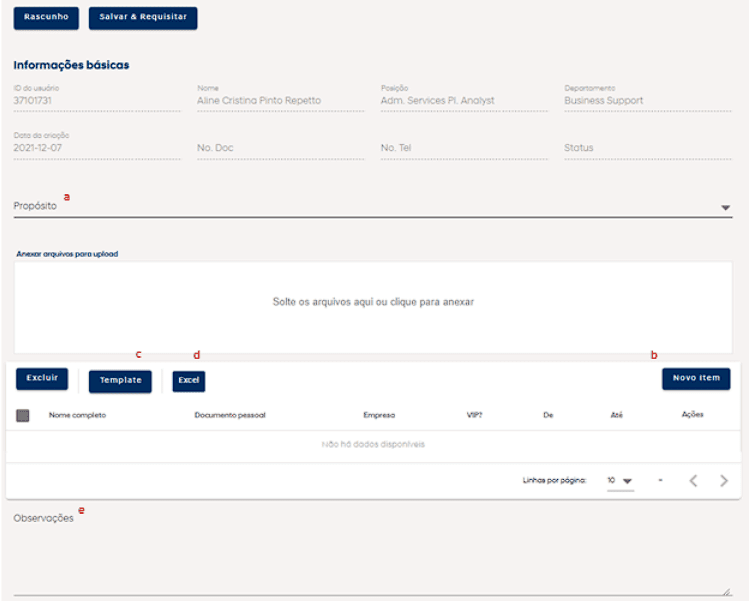Click the Até column header
The image size is (751, 601).
616,415
